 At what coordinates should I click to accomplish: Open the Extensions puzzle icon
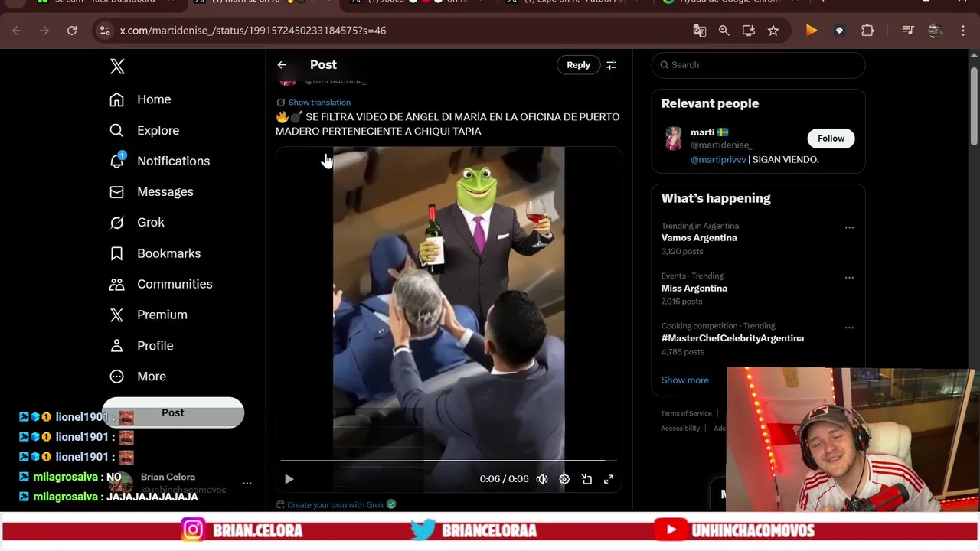coord(867,31)
